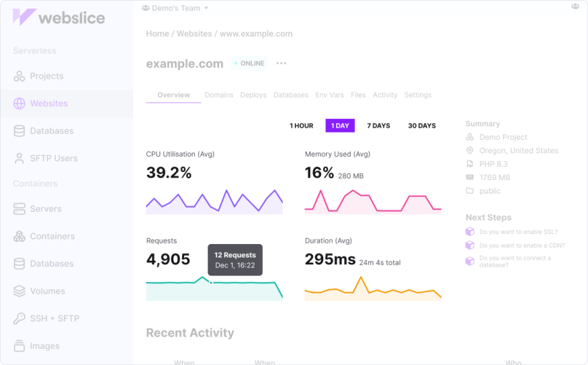Click the Volumes layers icon
588x365 pixels.
coord(19,291)
